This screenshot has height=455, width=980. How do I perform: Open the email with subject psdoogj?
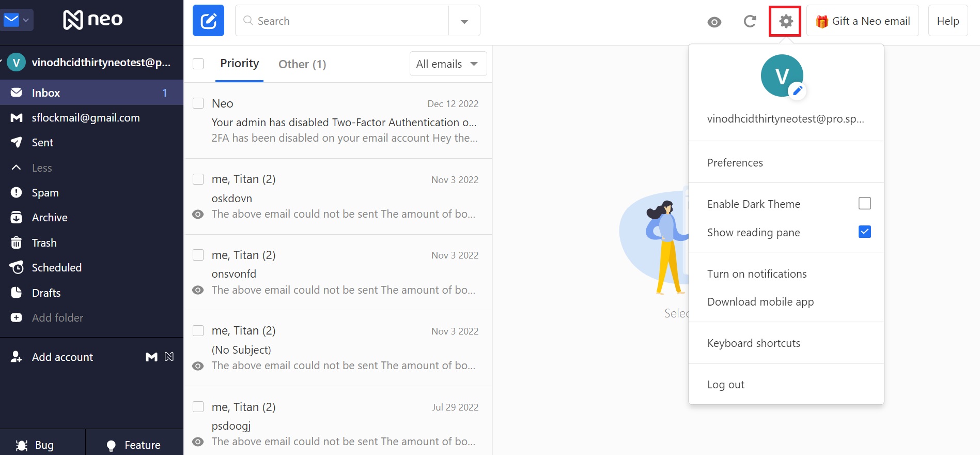[338, 421]
